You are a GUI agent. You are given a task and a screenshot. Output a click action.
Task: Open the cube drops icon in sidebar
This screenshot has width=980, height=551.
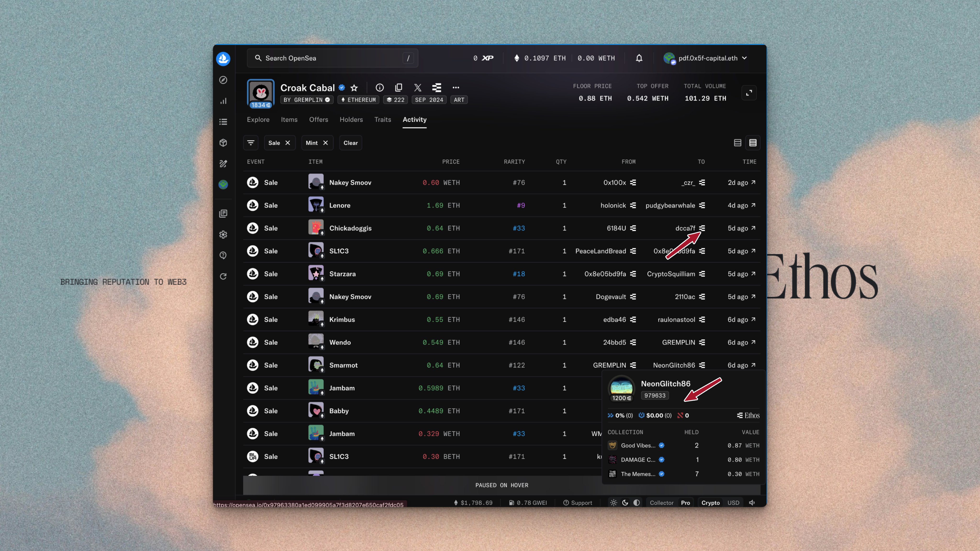tap(223, 143)
